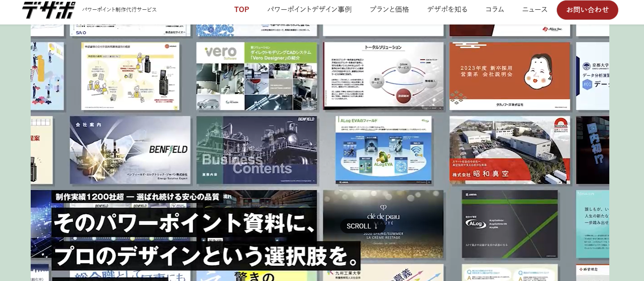Image resolution: width=644 pixels, height=281 pixels.
Task: Open パワーポイントデザイン事例 menu item
Action: [x=309, y=9]
